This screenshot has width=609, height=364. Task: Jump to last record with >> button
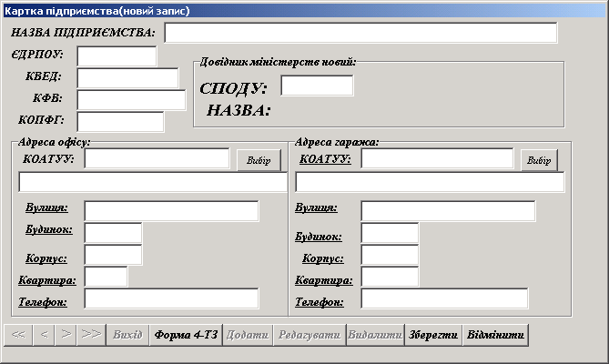point(91,335)
